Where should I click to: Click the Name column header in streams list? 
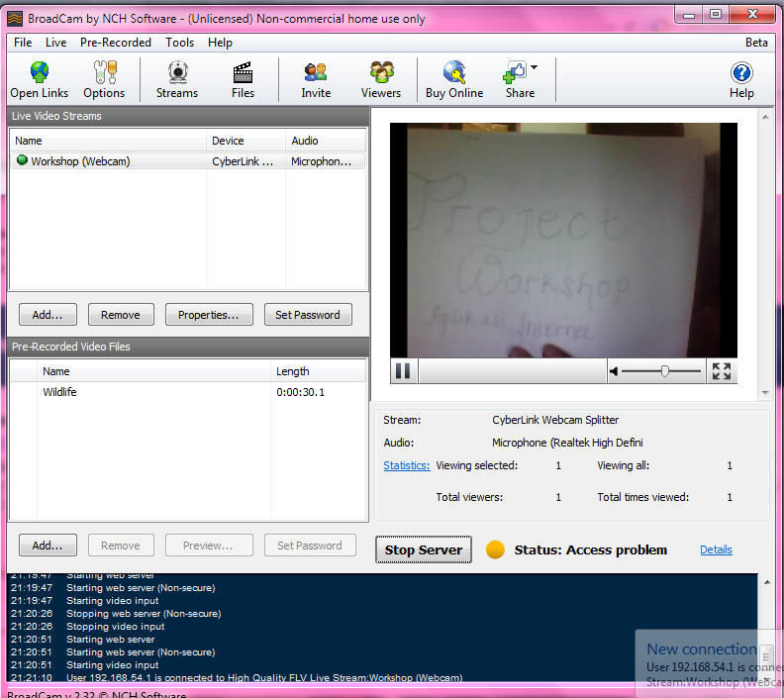(x=108, y=141)
